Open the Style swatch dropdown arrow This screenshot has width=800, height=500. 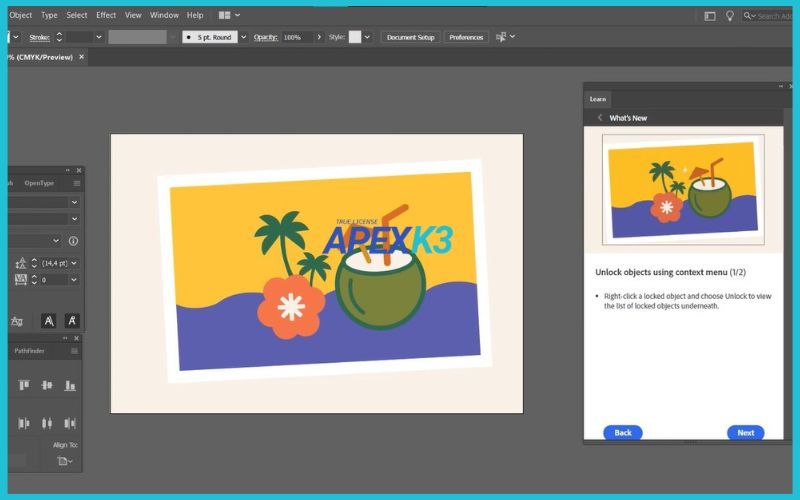click(x=367, y=37)
